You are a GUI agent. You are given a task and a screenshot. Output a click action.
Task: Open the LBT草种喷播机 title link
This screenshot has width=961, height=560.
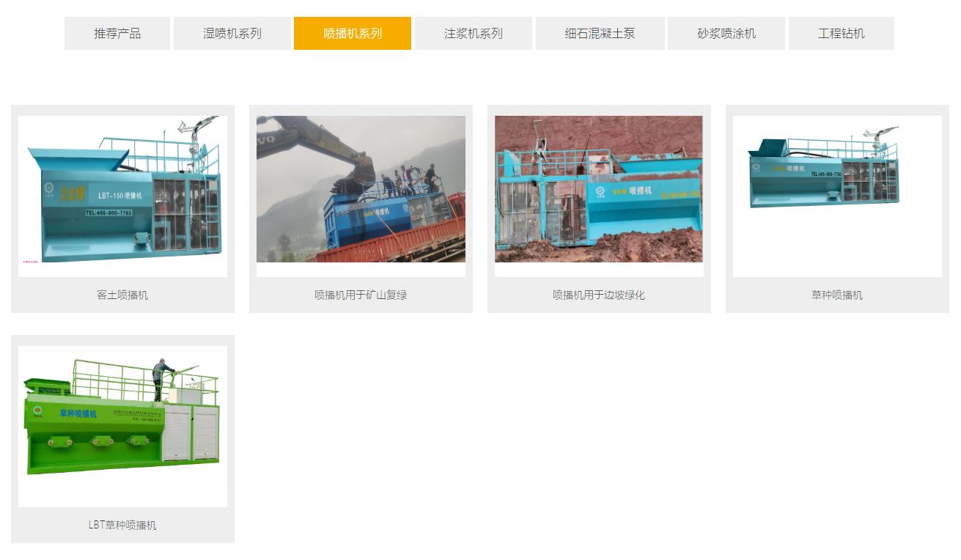click(122, 525)
